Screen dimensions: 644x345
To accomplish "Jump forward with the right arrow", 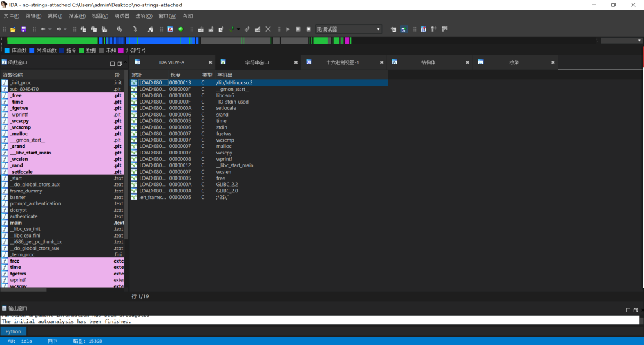I will [59, 29].
